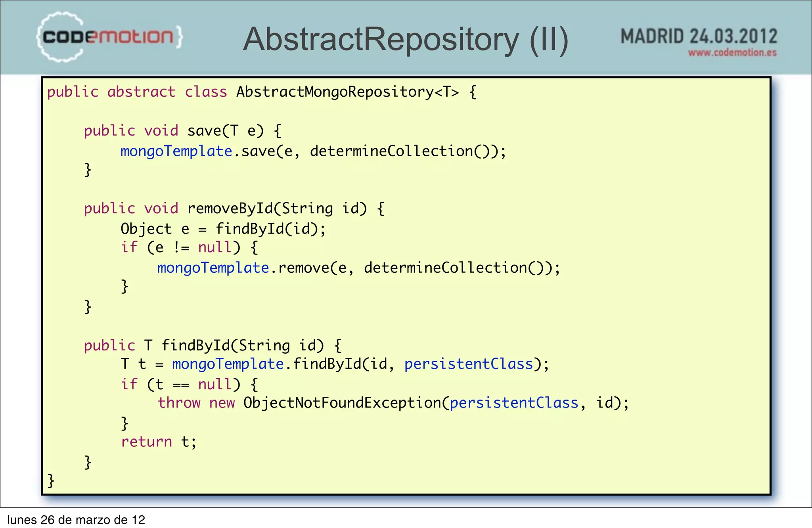Click the lunes 26 de marzo date footer

[76, 520]
